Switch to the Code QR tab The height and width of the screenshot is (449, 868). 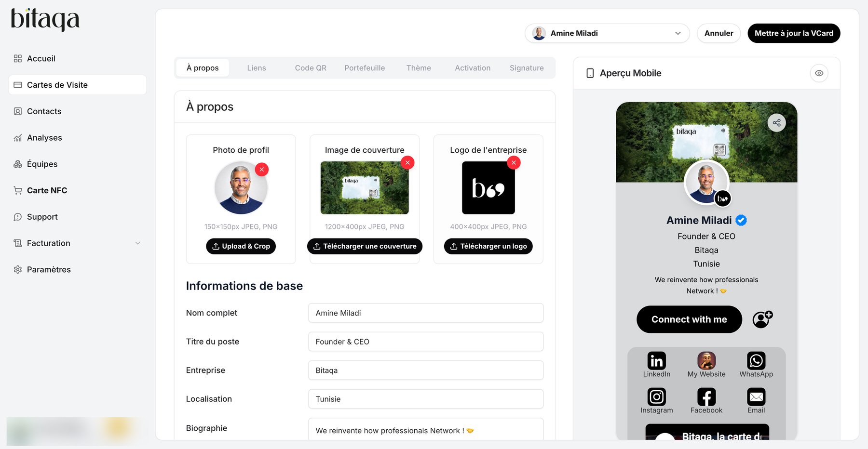tap(311, 68)
